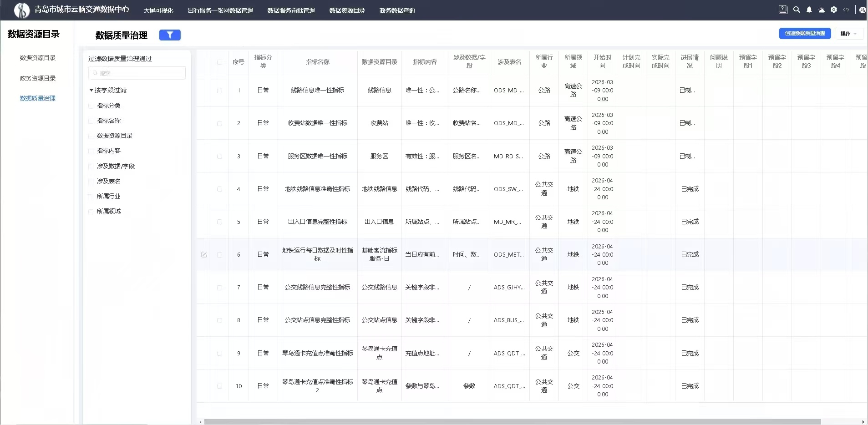Open 出行服务一张网数据管理 in top navigation
868x425 pixels.
[220, 10]
